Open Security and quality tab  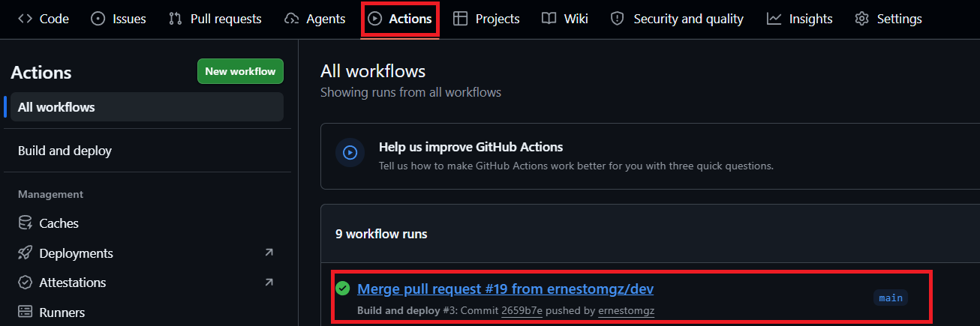click(677, 19)
